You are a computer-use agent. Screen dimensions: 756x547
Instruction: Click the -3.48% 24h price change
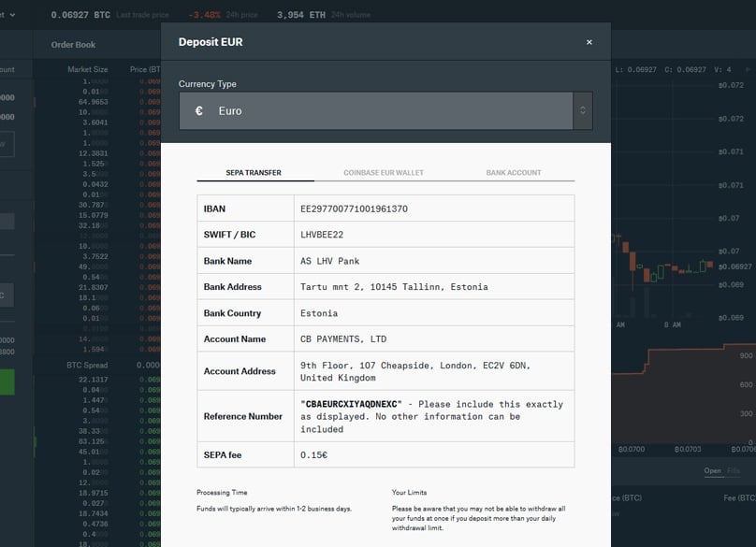coord(204,15)
